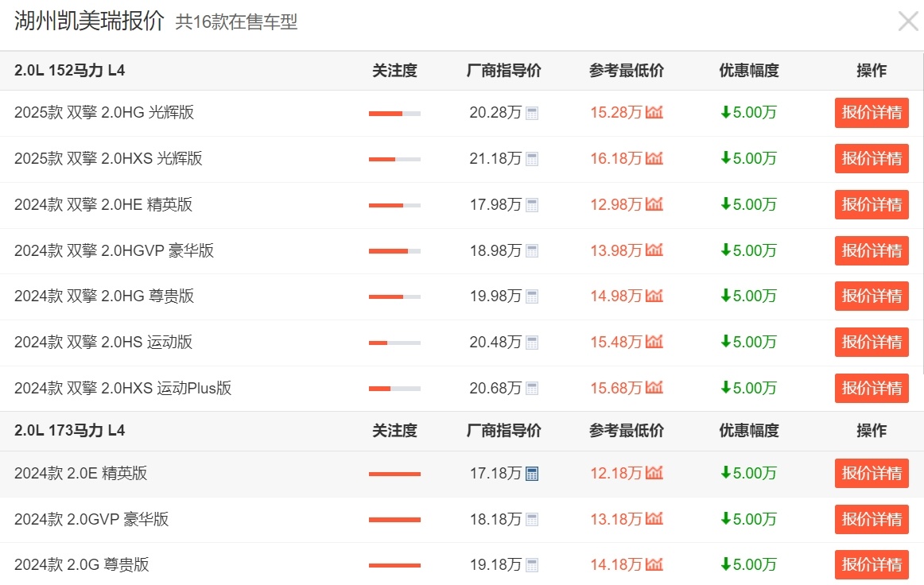Open calculator icon for 2025款 双擎 2.0HG 光辉版
Viewport: 924px width, 585px height.
point(531,113)
